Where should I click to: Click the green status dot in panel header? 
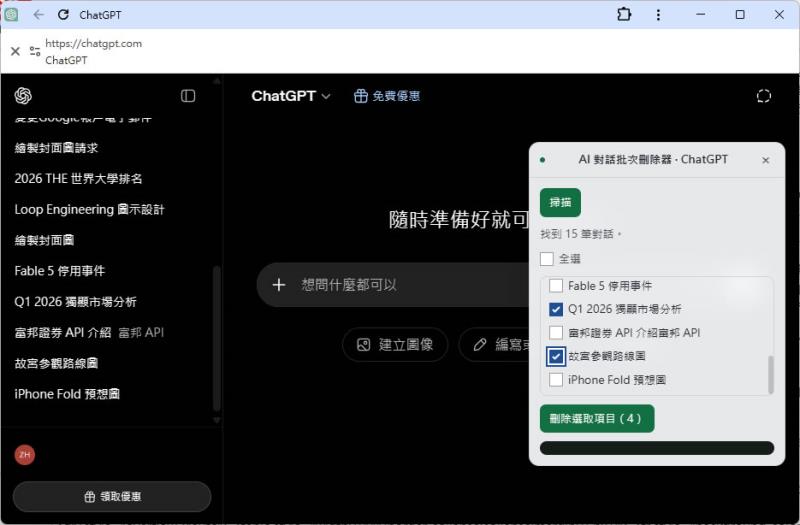coord(542,160)
